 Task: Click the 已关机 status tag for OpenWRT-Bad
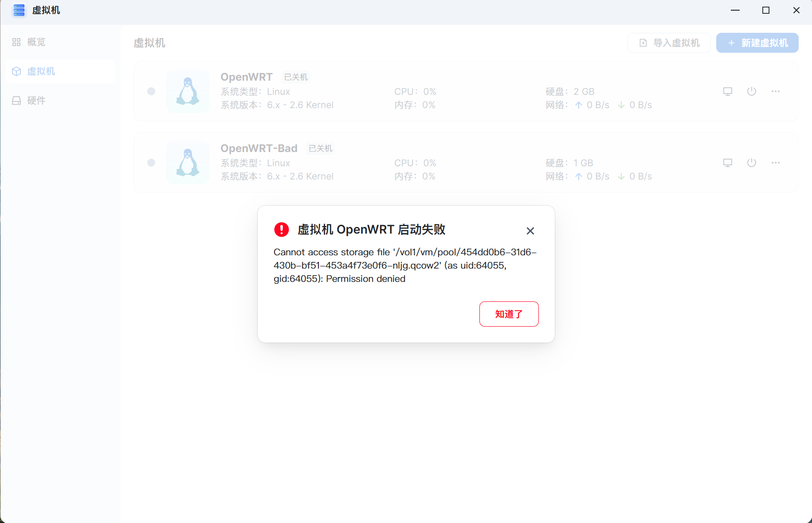tap(321, 148)
